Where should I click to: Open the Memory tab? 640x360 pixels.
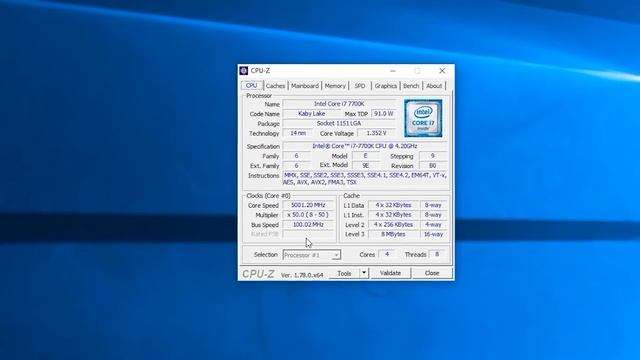click(x=335, y=86)
